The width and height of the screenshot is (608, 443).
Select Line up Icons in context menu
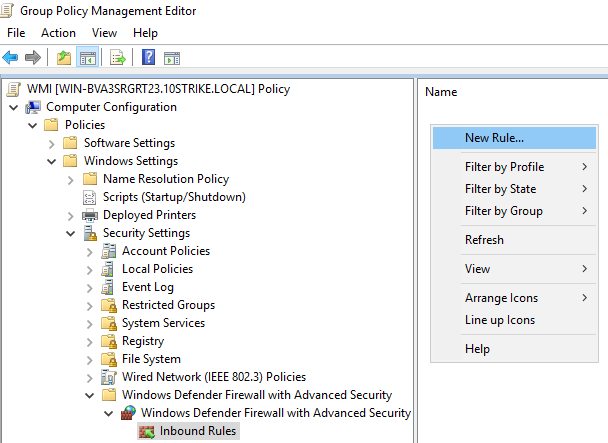tap(514, 320)
